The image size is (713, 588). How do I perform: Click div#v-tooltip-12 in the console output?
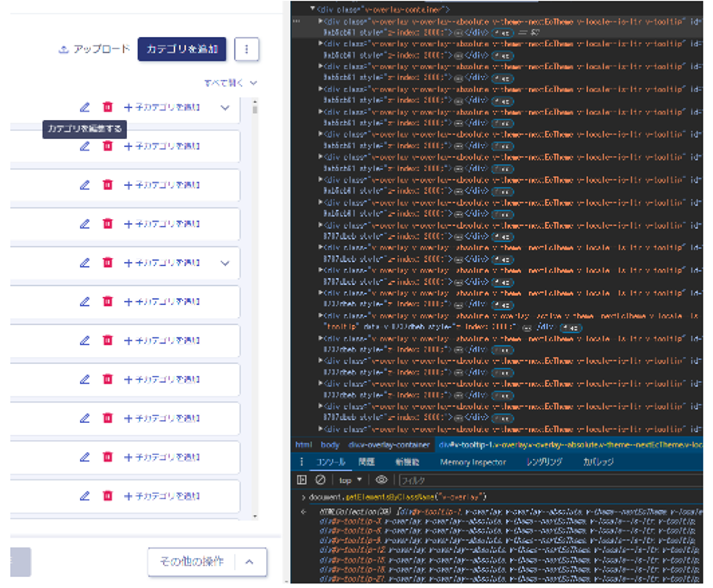click(353, 549)
